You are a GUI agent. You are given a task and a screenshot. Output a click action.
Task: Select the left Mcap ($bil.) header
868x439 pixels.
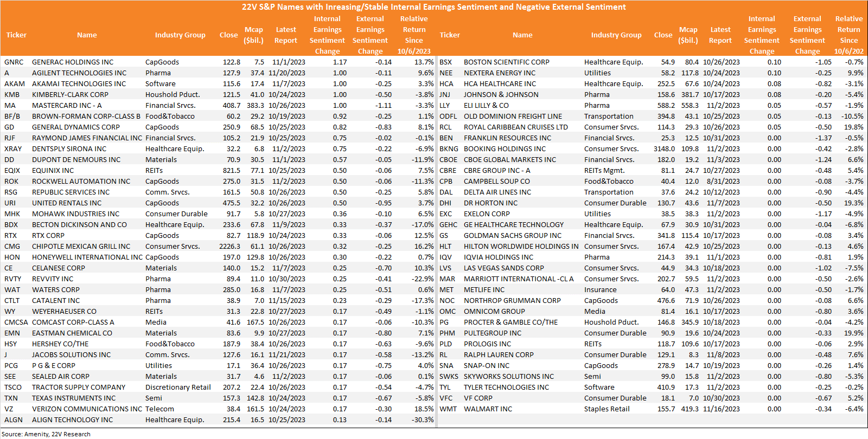coord(253,35)
